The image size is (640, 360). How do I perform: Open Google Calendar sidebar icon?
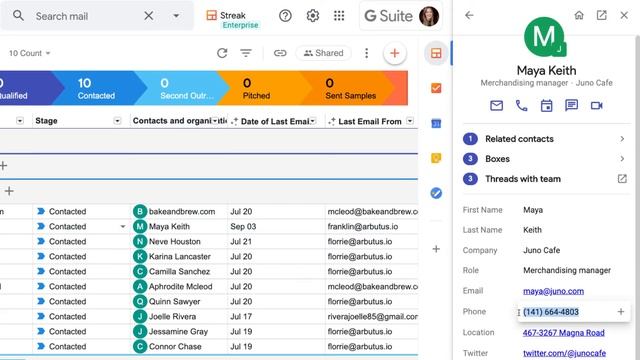(436, 123)
